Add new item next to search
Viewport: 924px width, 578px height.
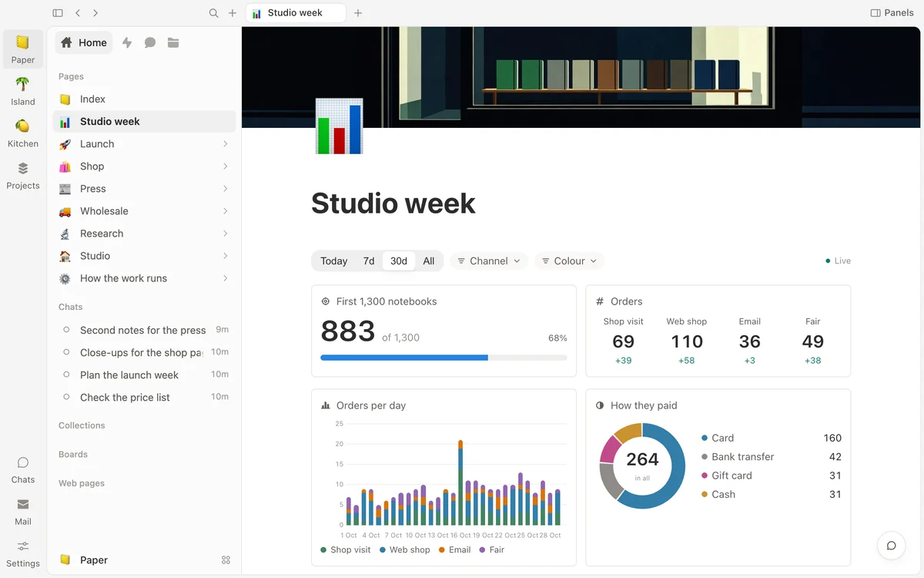(233, 13)
